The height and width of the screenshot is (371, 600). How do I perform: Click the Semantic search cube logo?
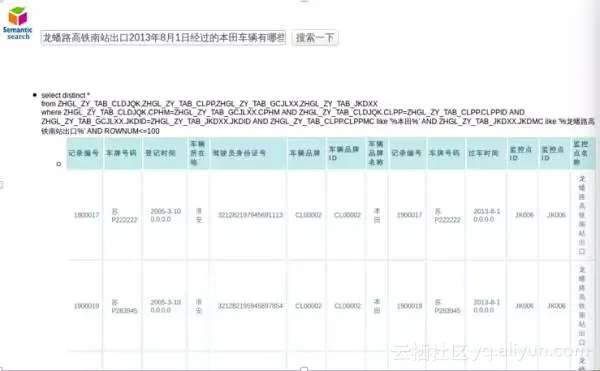pyautogui.click(x=18, y=23)
